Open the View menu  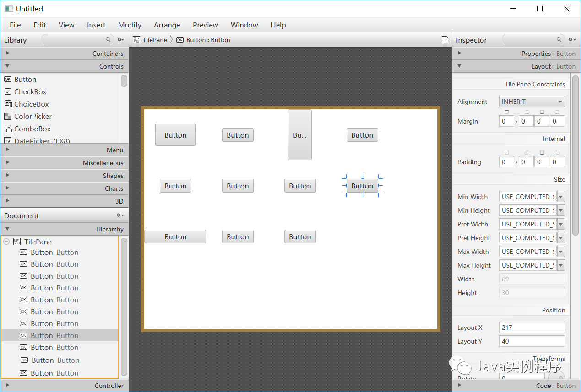[x=66, y=25]
